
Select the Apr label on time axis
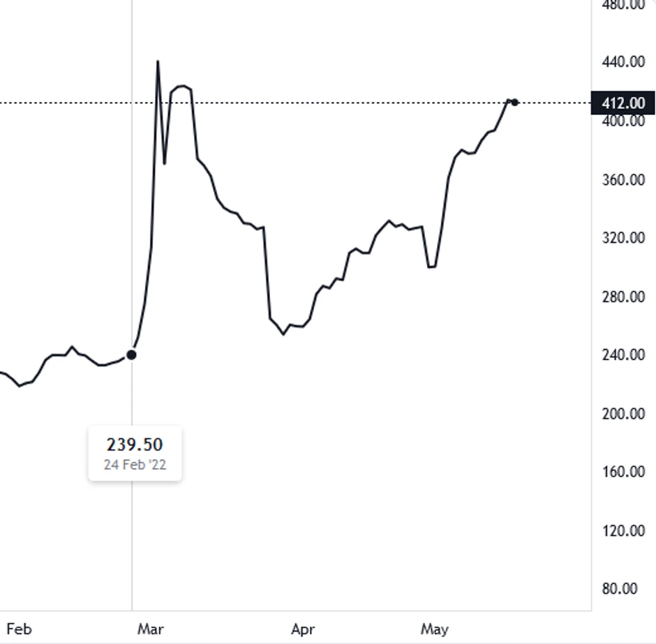(x=303, y=629)
